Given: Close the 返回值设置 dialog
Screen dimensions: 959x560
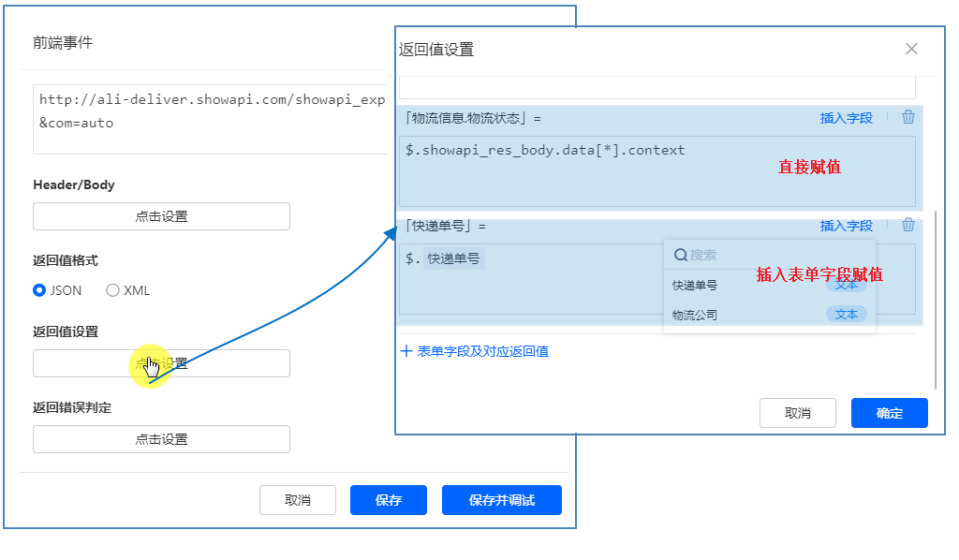Looking at the screenshot, I should point(911,49).
